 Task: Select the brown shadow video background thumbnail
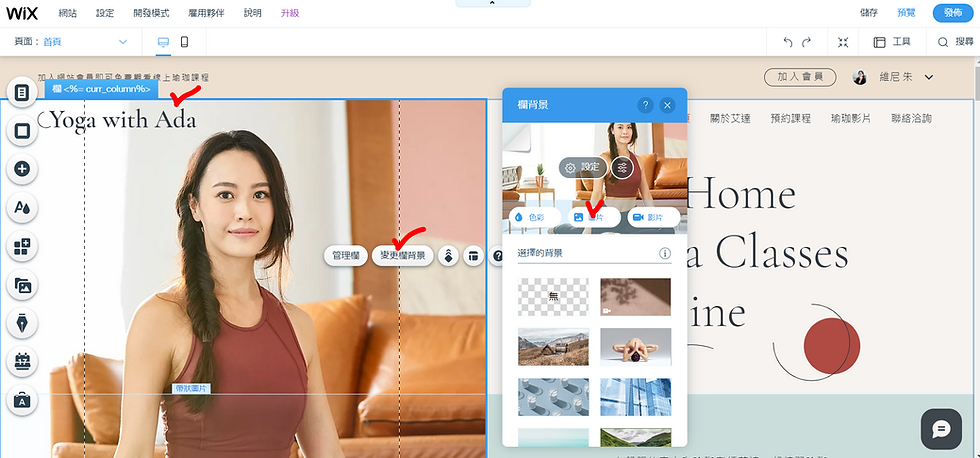pos(636,297)
